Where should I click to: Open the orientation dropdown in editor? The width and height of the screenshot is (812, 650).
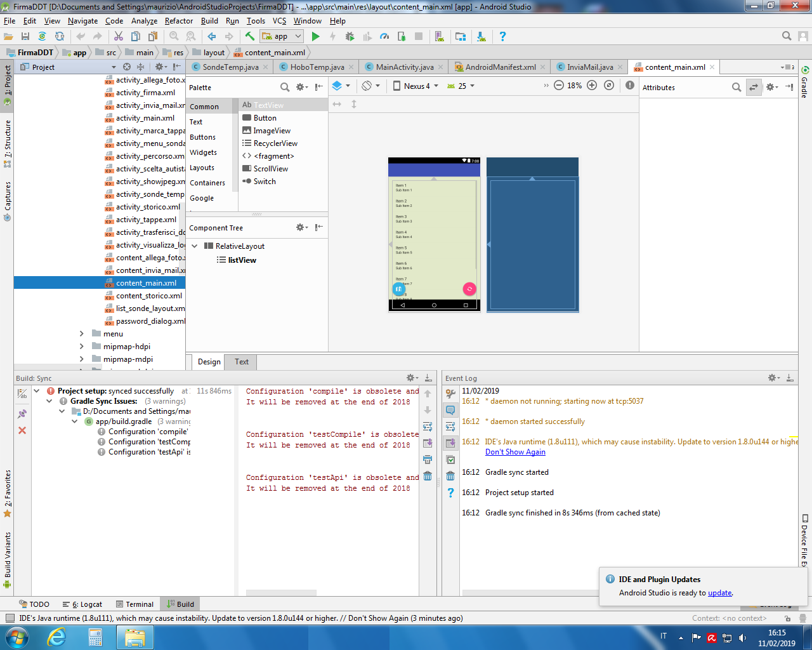(x=370, y=86)
